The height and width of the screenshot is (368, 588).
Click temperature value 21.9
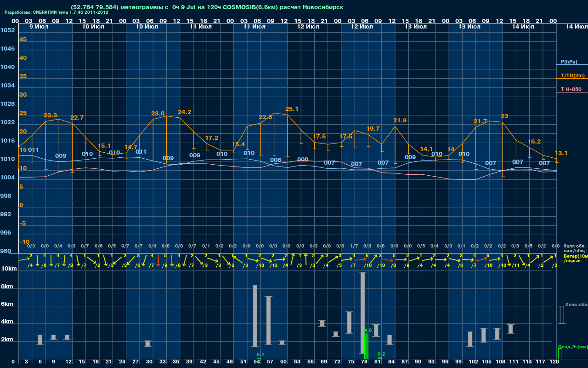click(x=400, y=121)
